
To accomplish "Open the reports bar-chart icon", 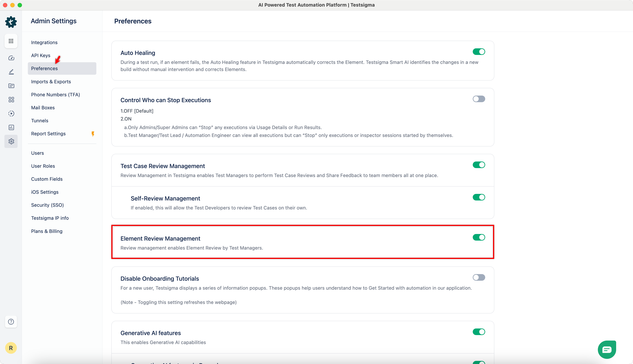I will tap(11, 127).
